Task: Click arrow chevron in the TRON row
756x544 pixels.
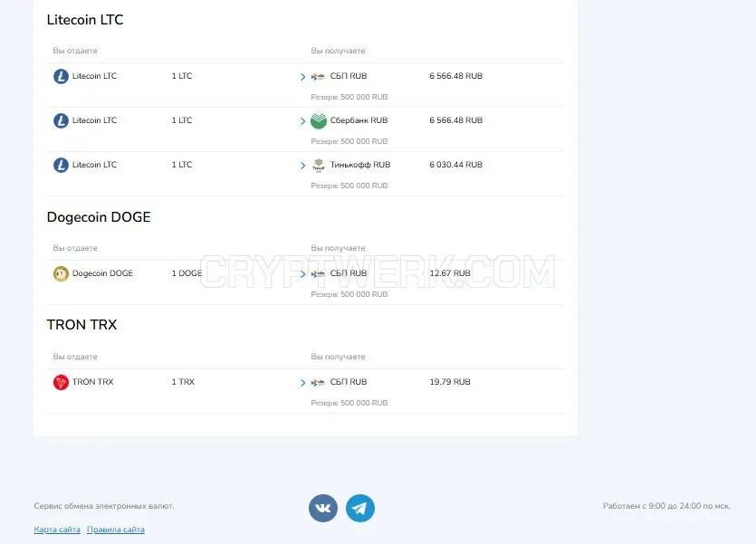Action: pyautogui.click(x=302, y=383)
